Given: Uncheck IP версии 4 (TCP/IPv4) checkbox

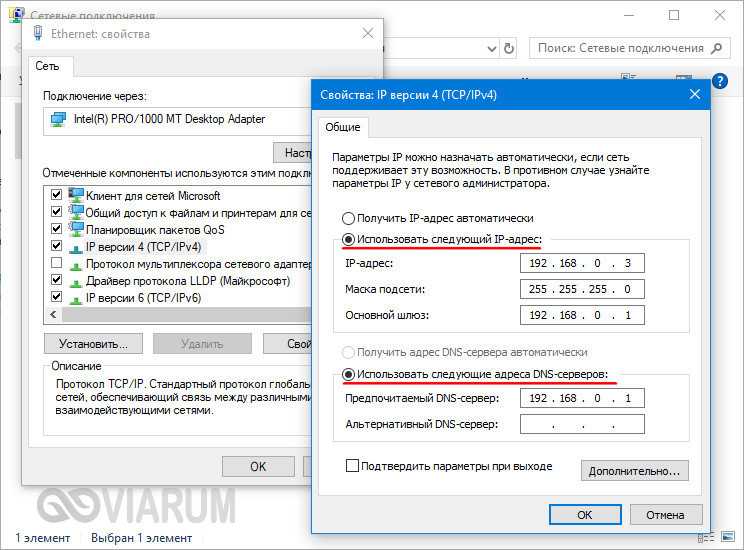Looking at the screenshot, I should coord(56,246).
